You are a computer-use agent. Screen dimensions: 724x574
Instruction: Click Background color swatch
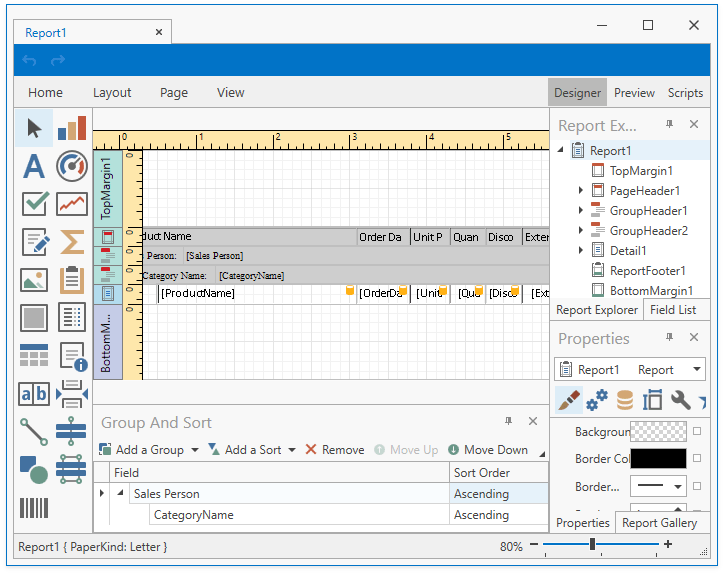click(x=658, y=431)
